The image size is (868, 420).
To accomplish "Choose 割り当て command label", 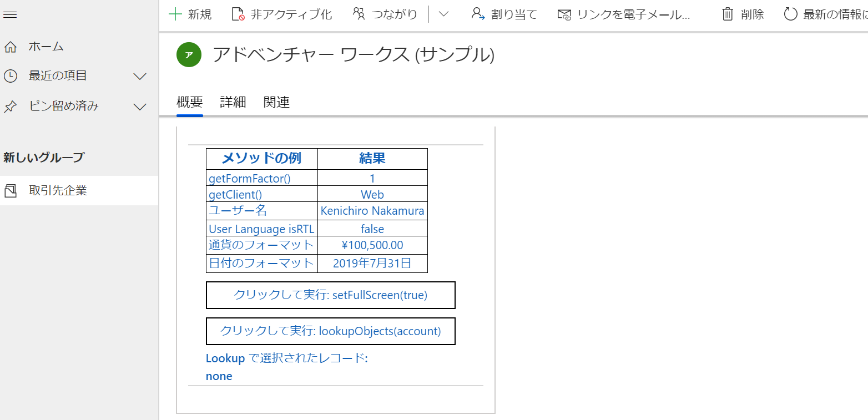I will point(514,14).
